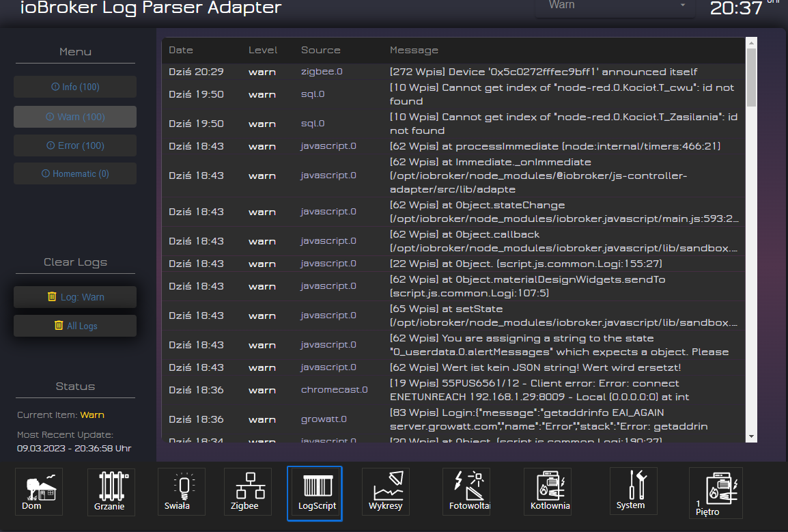Click the clock icon beside Homematic (0)

(46, 173)
